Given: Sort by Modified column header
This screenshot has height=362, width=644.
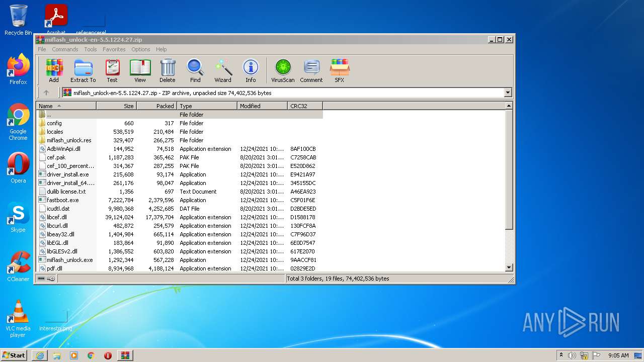Looking at the screenshot, I should tap(263, 106).
